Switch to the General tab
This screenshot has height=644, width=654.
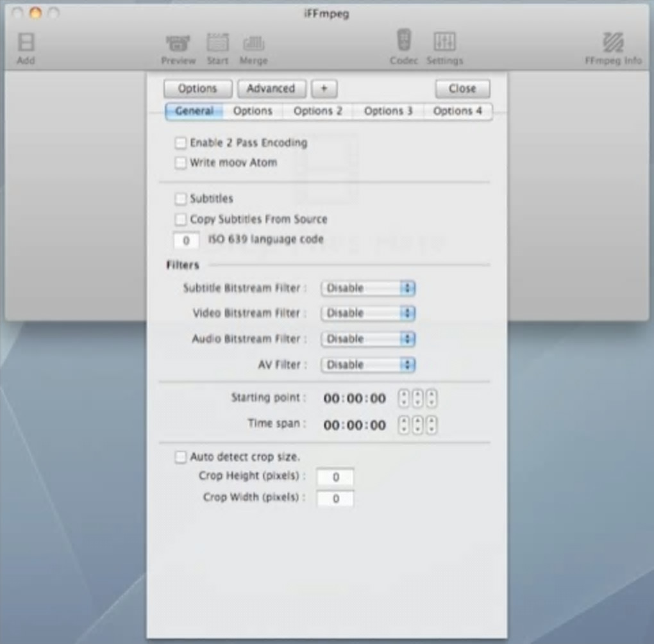[194, 111]
